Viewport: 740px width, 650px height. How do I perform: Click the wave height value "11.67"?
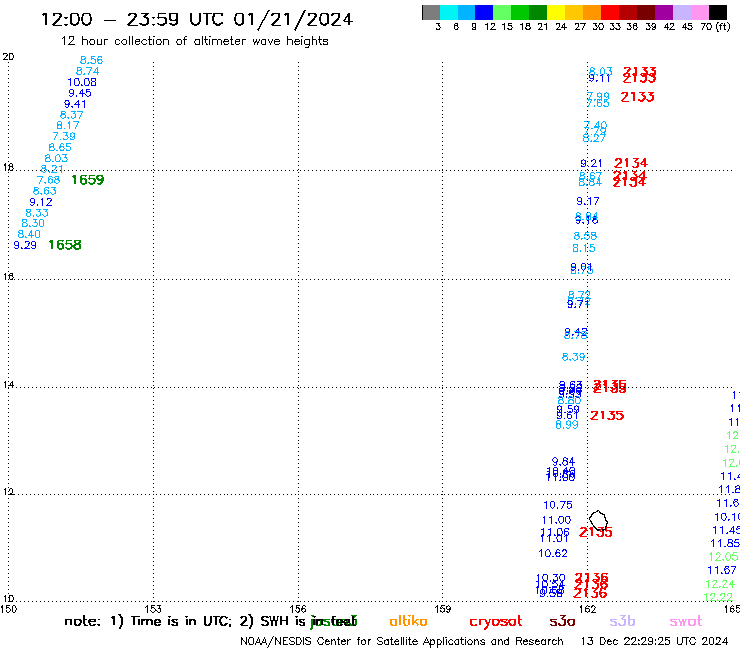722,570
